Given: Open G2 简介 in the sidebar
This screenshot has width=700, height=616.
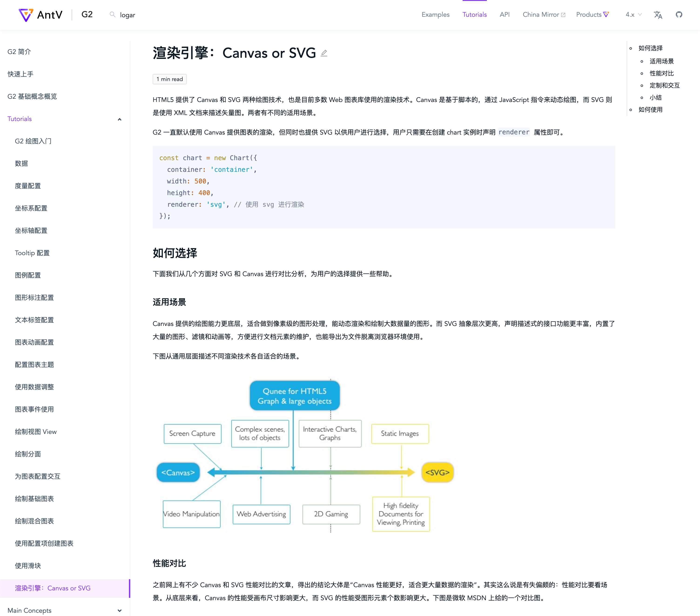Looking at the screenshot, I should (19, 52).
